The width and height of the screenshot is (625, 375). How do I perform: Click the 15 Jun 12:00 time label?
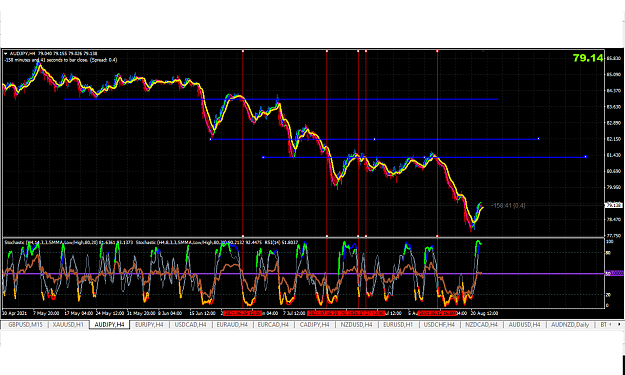(202, 313)
